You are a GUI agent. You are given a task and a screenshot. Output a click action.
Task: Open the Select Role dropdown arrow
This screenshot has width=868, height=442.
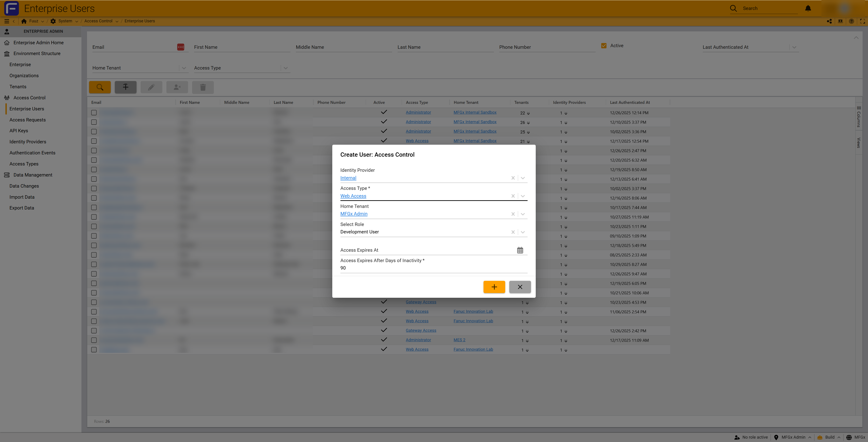pos(523,232)
